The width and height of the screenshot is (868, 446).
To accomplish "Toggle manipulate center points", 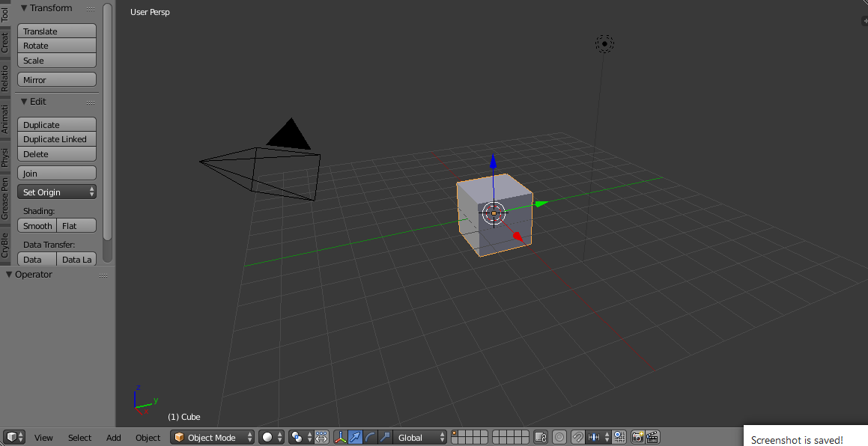I will pyautogui.click(x=321, y=437).
